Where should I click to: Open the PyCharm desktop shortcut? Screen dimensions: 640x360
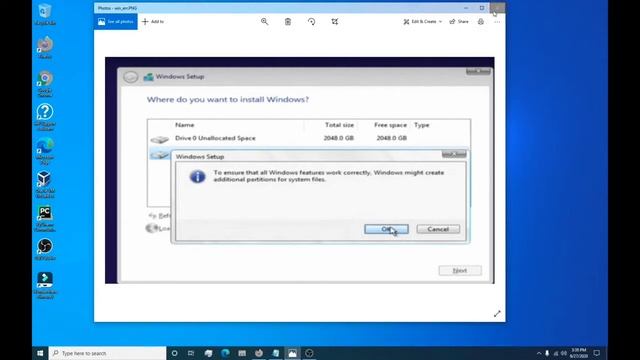tap(45, 218)
